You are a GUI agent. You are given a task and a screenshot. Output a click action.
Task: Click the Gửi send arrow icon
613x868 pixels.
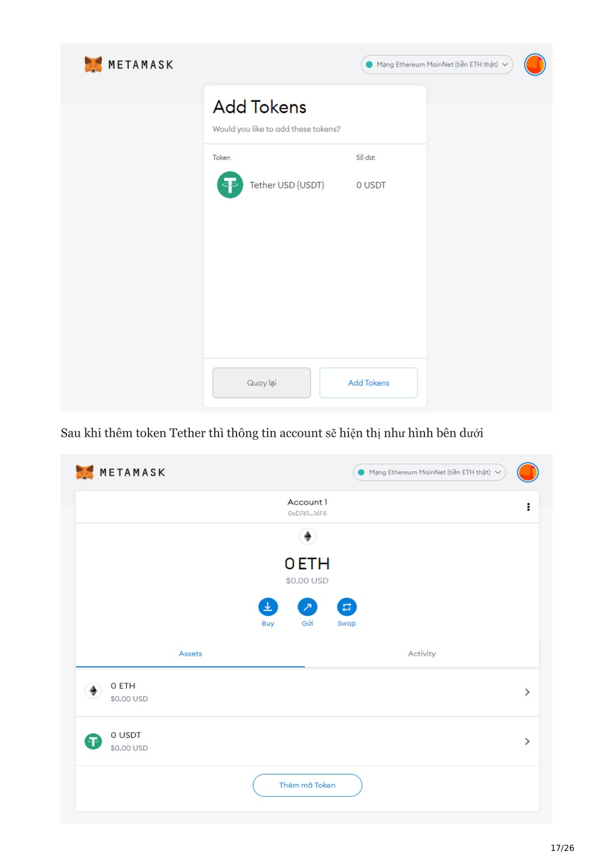coord(307,607)
